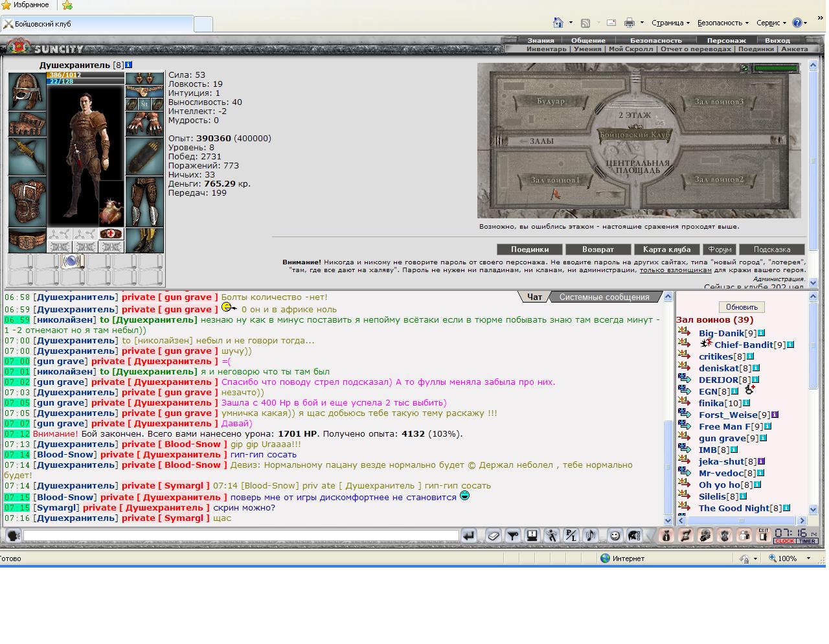Click the только взломщикам link
This screenshot has width=829, height=644.
coord(676,270)
